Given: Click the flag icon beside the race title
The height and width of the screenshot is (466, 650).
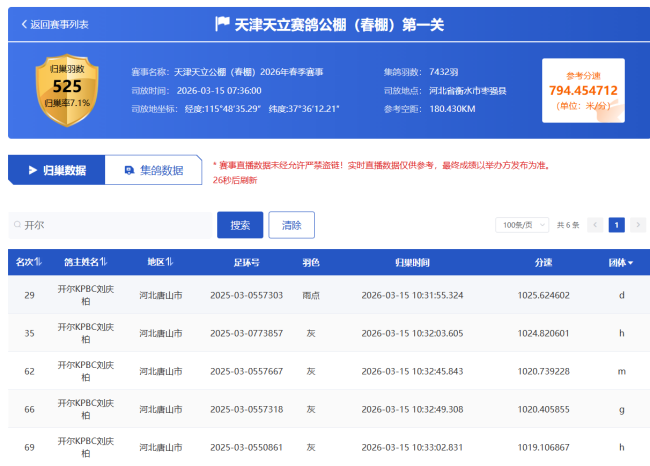Looking at the screenshot, I should click(x=222, y=23).
